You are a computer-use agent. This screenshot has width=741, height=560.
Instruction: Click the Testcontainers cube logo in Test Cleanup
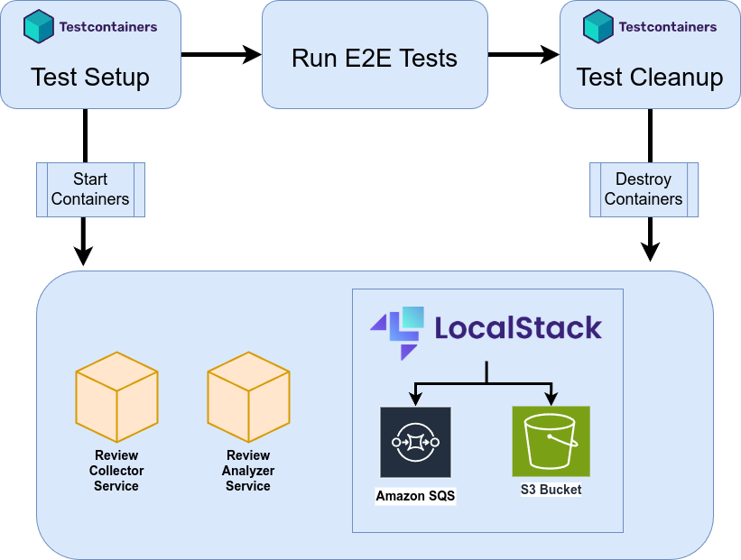597,26
